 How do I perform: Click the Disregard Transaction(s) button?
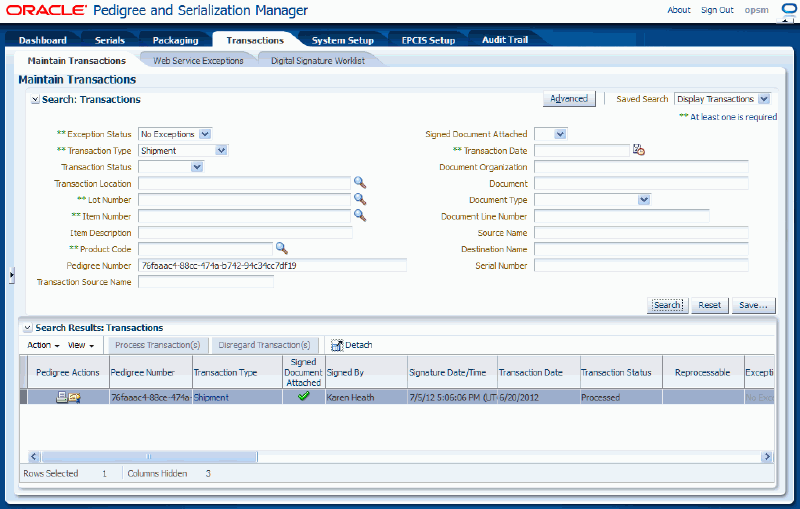click(264, 345)
